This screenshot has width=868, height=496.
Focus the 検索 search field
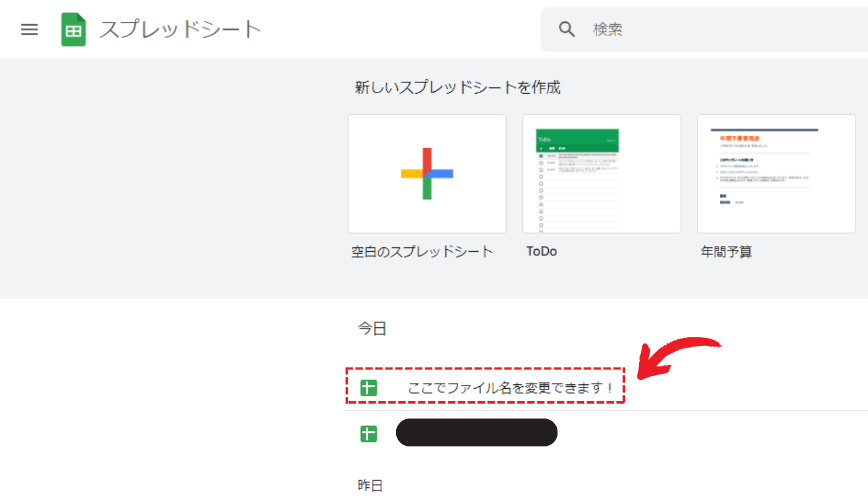(x=704, y=29)
